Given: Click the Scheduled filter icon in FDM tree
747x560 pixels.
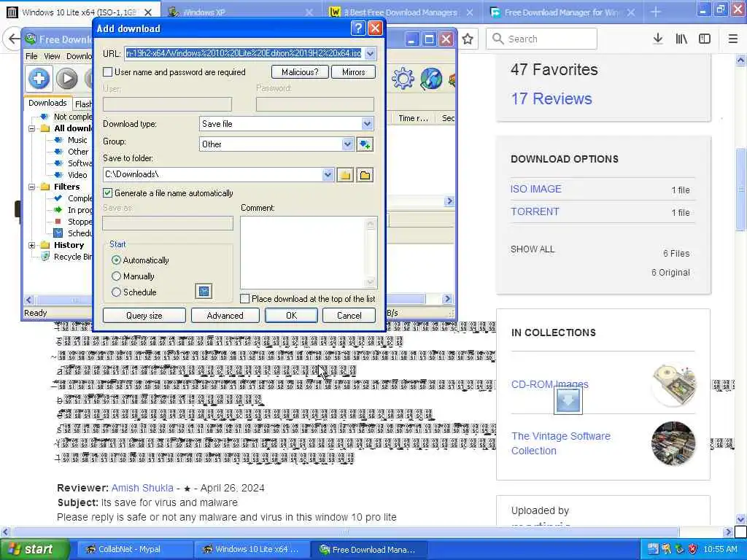Looking at the screenshot, I should (58, 233).
